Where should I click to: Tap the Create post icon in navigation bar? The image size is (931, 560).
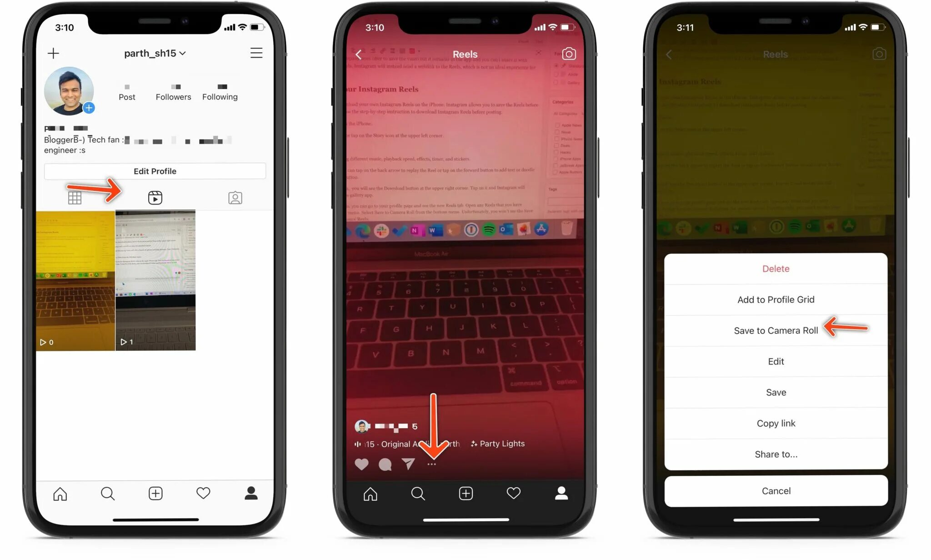(155, 492)
